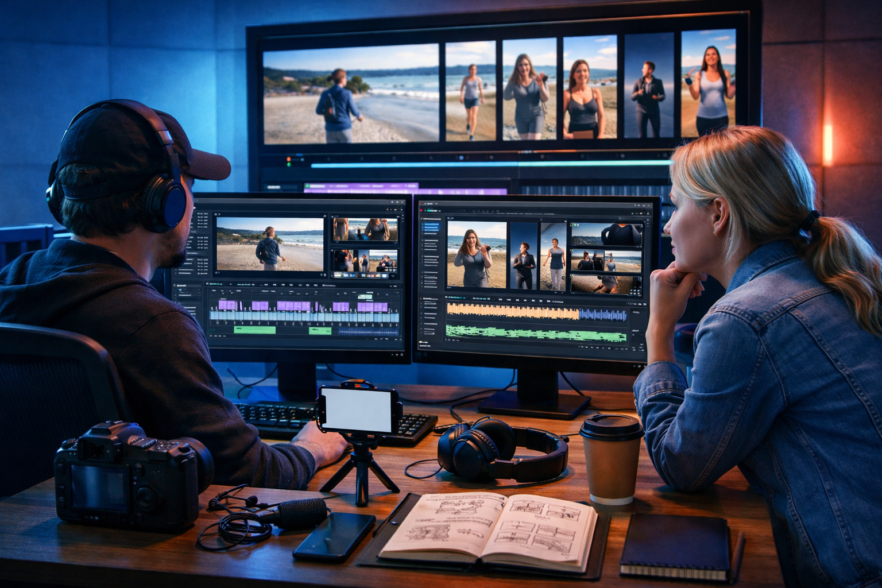Viewport: 882px width, 588px height.
Task: Select the long-haired woman holding camera clip on wall display
Action: (x=529, y=89)
